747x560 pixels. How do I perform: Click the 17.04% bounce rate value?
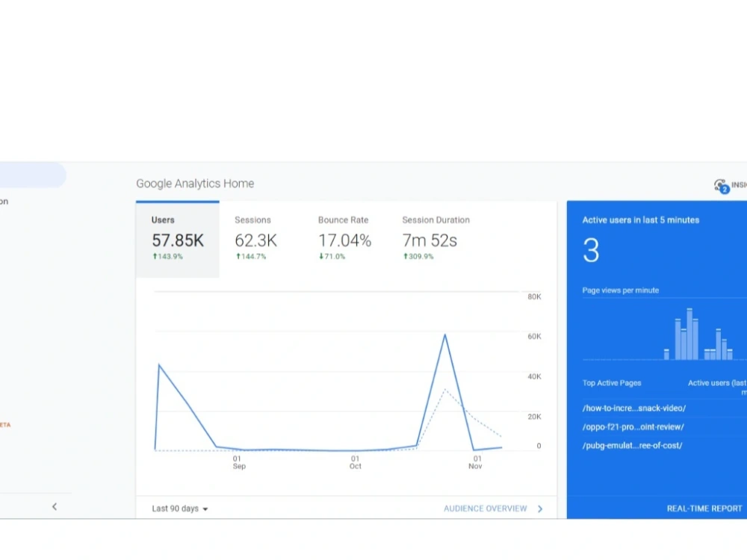[344, 240]
